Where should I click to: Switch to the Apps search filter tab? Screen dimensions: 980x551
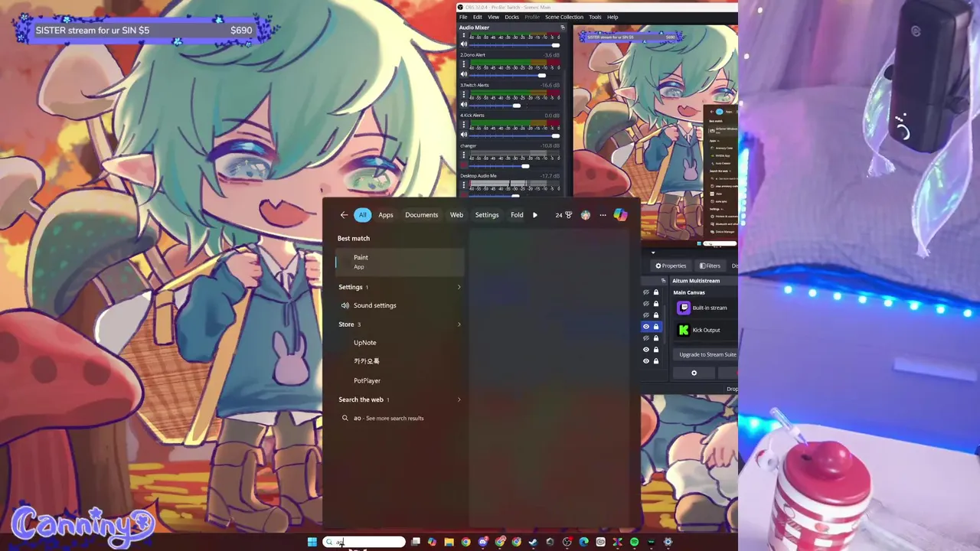click(386, 215)
